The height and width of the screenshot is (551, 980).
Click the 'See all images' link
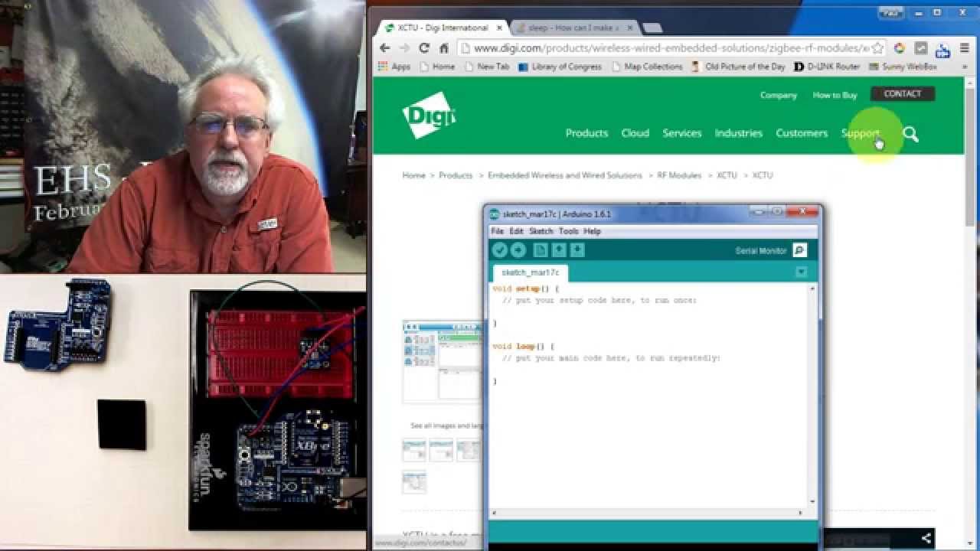[x=447, y=425]
